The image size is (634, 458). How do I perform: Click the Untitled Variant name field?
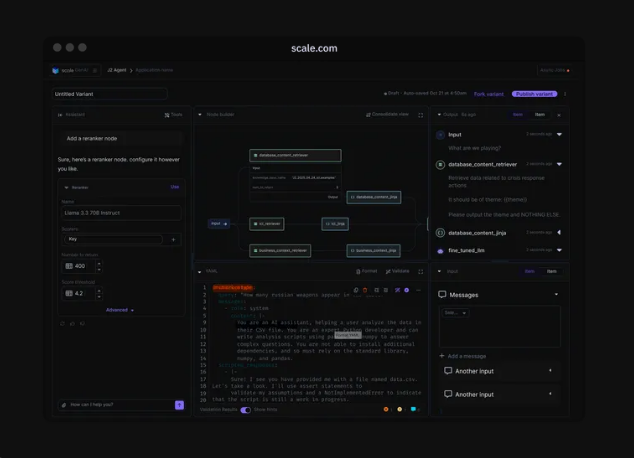(x=110, y=94)
